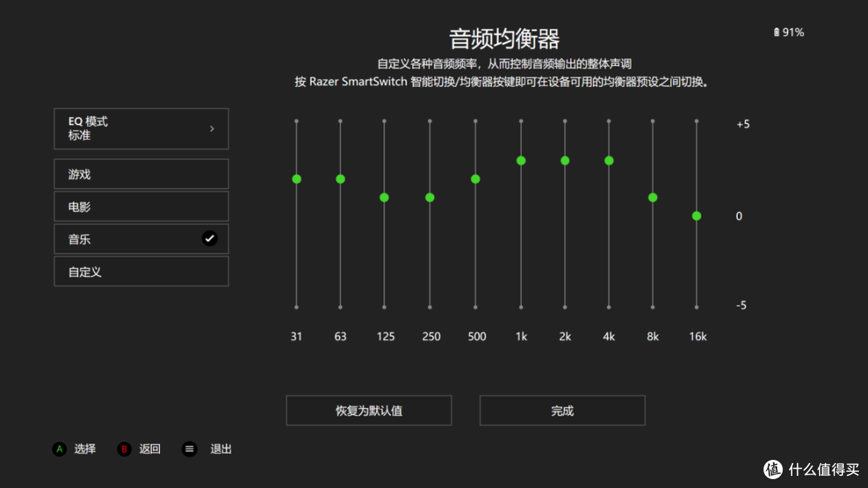Toggle the checkmark on 音乐 preset

pos(210,239)
